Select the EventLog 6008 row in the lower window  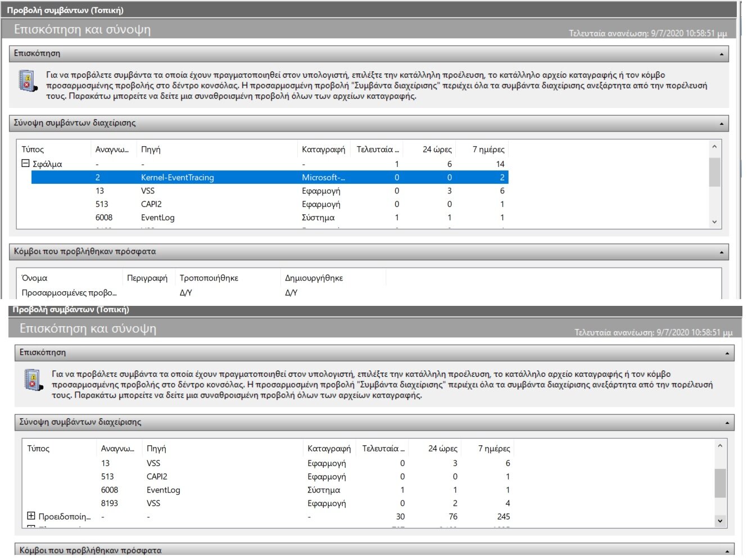pos(275,490)
